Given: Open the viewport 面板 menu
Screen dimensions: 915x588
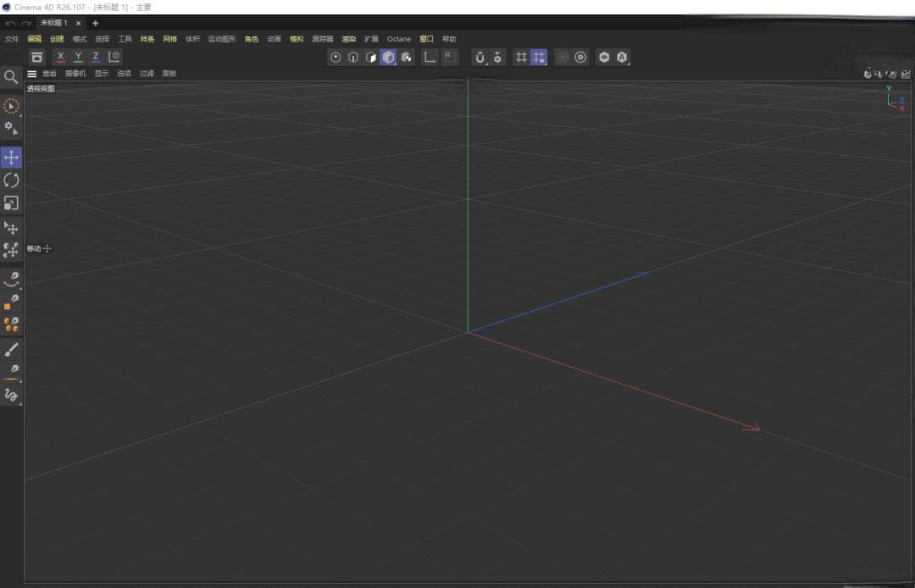Looking at the screenshot, I should [x=169, y=74].
